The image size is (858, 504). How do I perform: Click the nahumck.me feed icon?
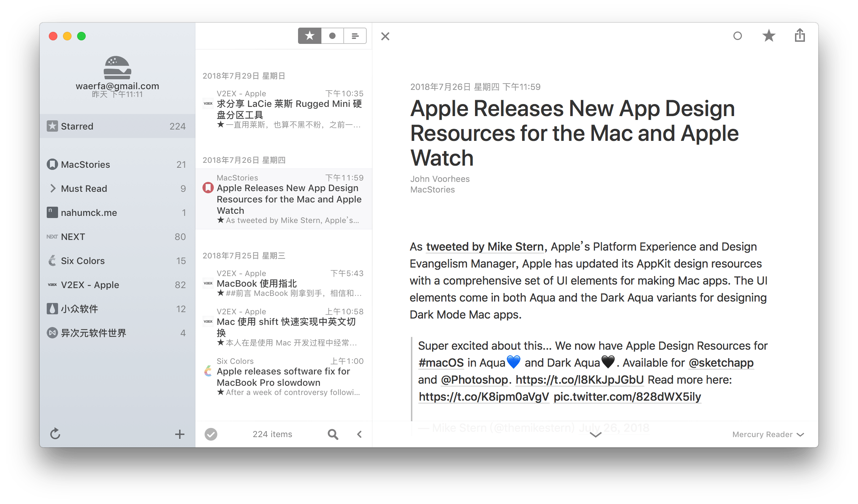point(52,212)
